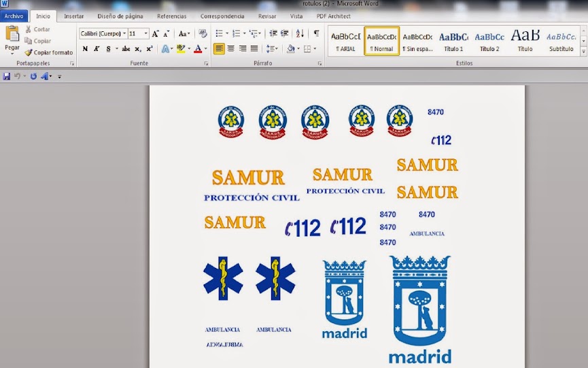Shrink font size with the smaller A icon
This screenshot has height=368, width=588.
point(167,34)
